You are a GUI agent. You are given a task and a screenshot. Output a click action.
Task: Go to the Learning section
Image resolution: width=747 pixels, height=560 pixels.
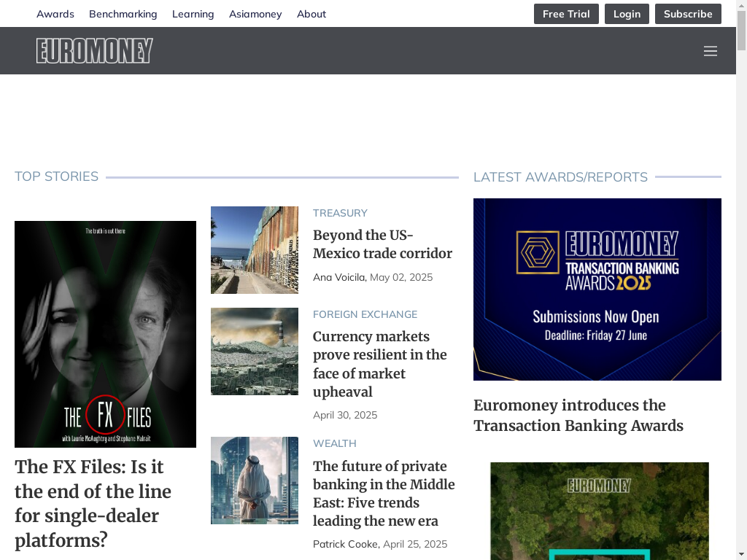193,14
